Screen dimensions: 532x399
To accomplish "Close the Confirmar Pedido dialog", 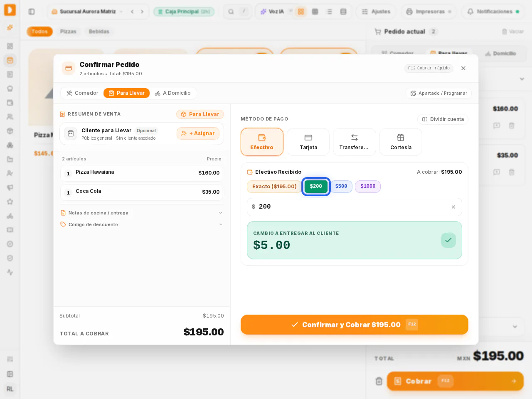I will [463, 68].
